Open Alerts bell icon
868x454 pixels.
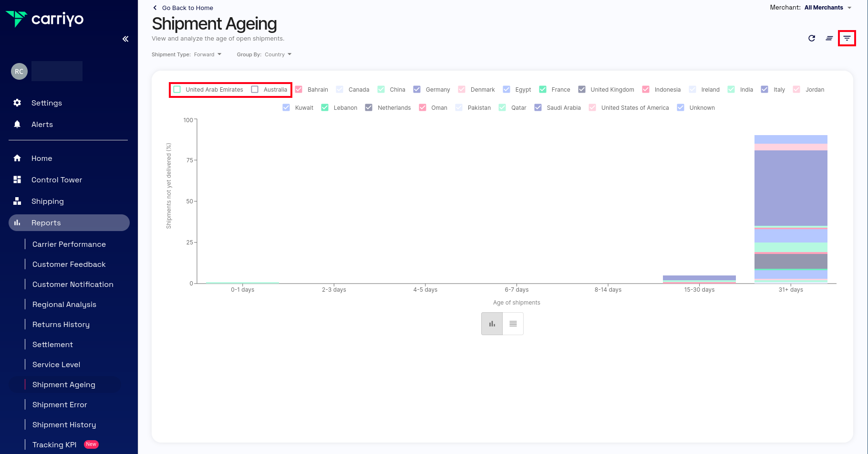pyautogui.click(x=17, y=124)
